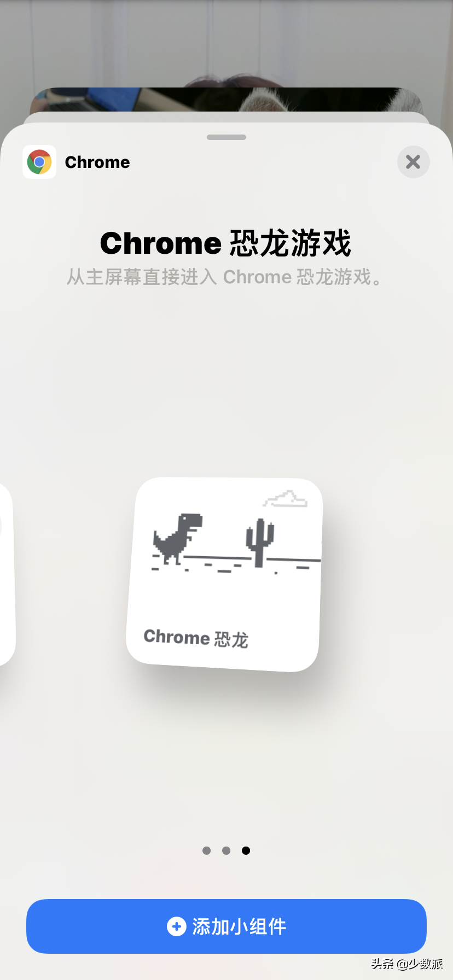The height and width of the screenshot is (980, 453).
Task: Tap the T-rex dinosaur in widget preview
Action: coord(177,539)
